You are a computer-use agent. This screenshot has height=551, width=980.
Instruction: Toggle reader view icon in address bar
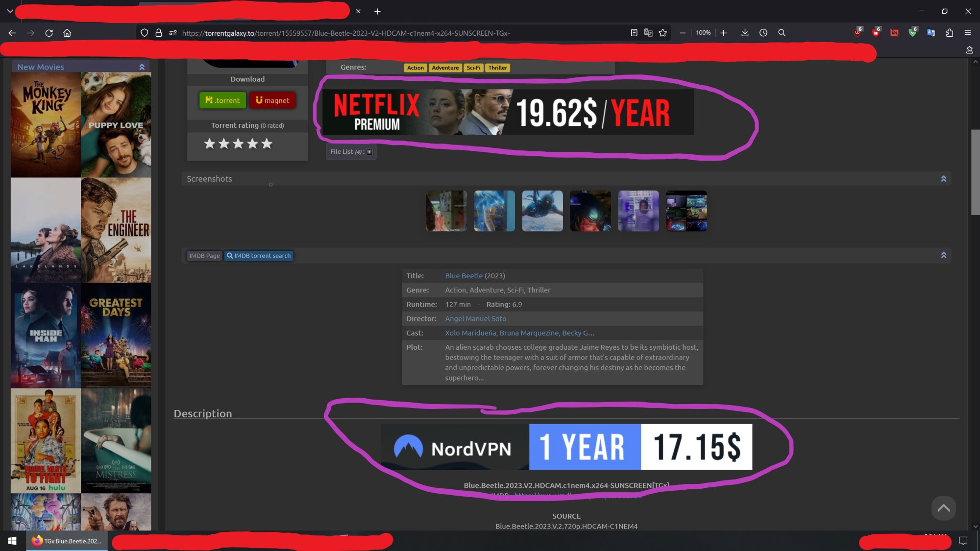coord(634,33)
